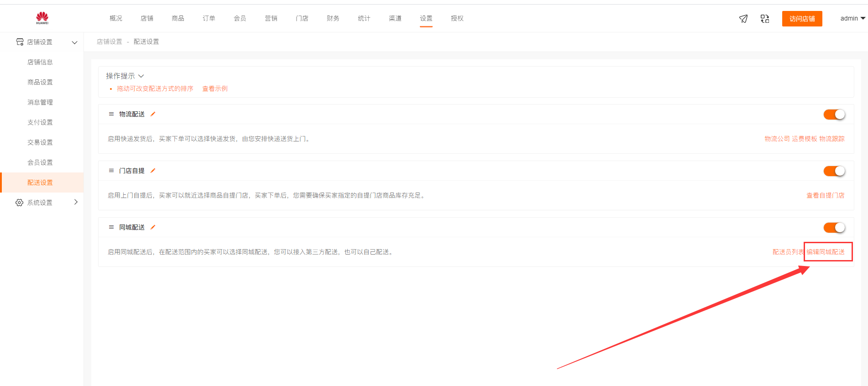The width and height of the screenshot is (868, 386).
Task: Open the QR scan icon in header
Action: point(765,19)
